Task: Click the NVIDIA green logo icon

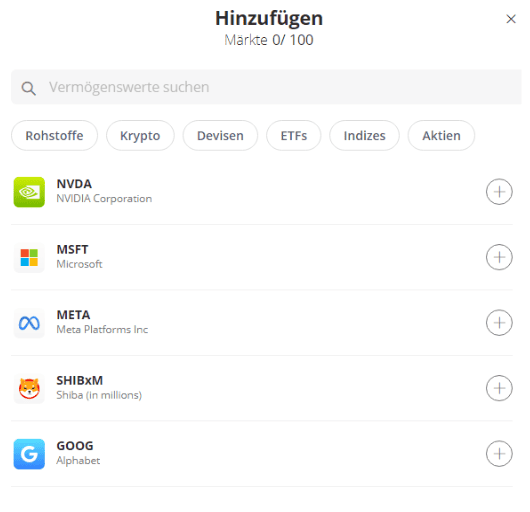Action: tap(29, 192)
